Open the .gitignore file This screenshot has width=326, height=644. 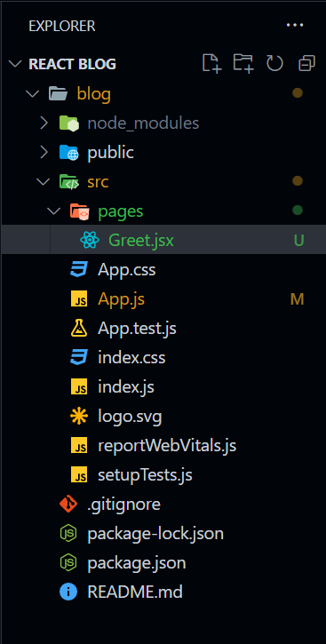(x=123, y=505)
